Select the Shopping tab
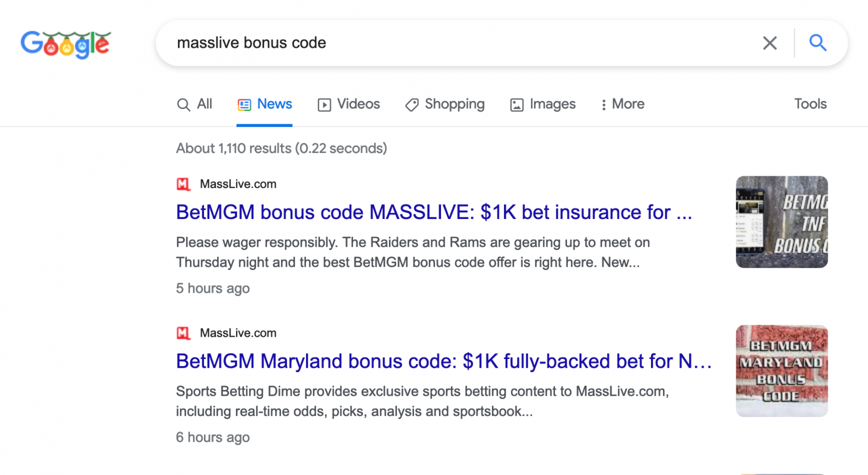 click(x=445, y=104)
